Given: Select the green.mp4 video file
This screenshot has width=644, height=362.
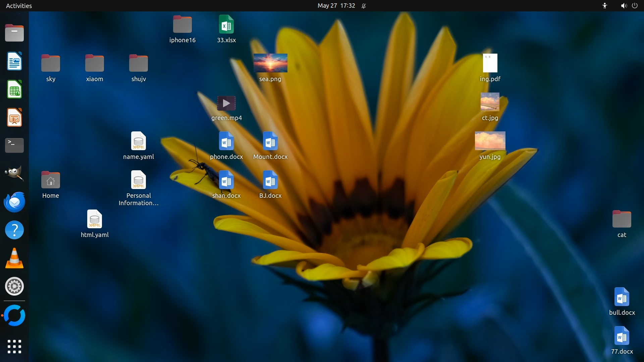Looking at the screenshot, I should click(x=226, y=103).
